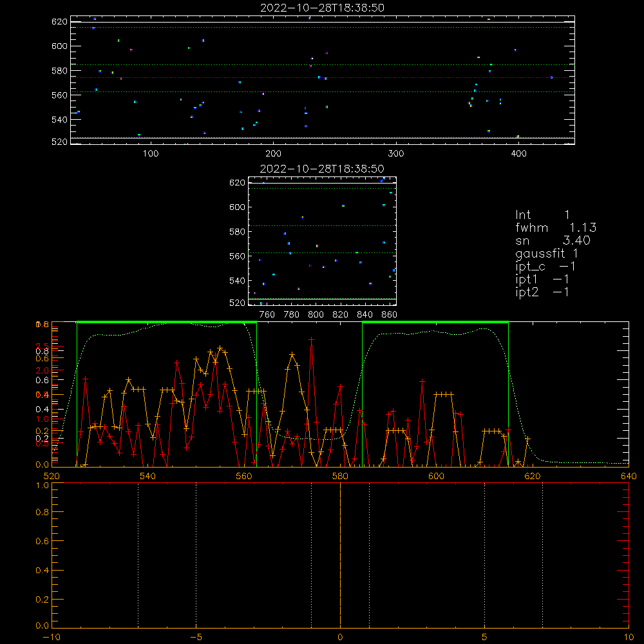Click x-axis label -10 in bottom plot
This screenshot has width=644, height=644.
(x=52, y=637)
